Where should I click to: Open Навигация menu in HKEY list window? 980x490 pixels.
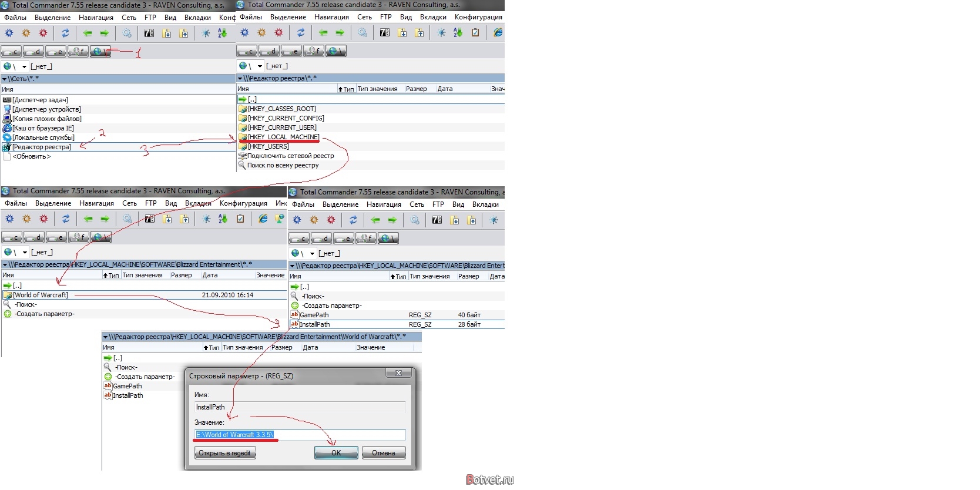click(331, 17)
